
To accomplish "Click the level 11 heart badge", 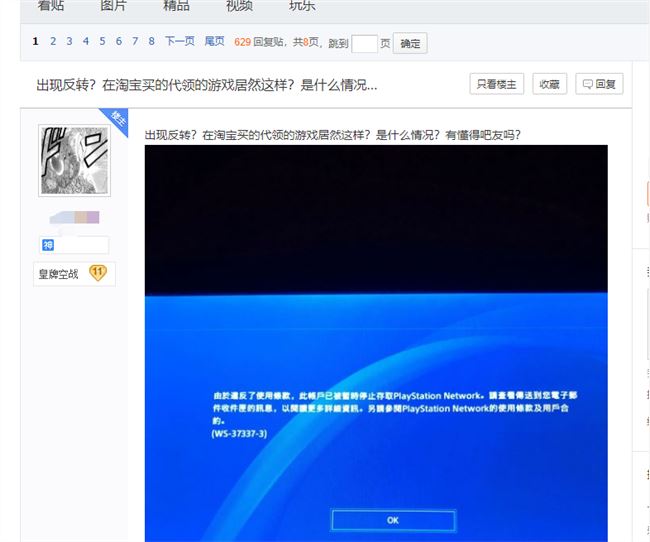I will point(98,273).
